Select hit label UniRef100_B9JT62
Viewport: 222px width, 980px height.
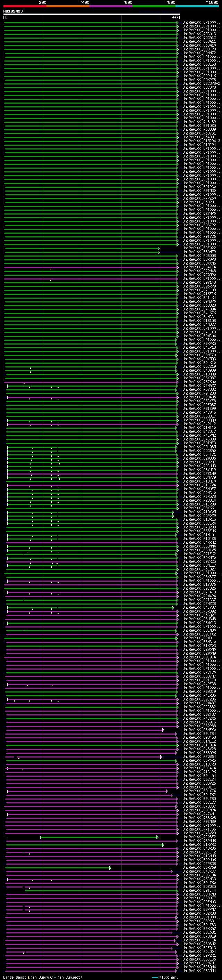199,795
